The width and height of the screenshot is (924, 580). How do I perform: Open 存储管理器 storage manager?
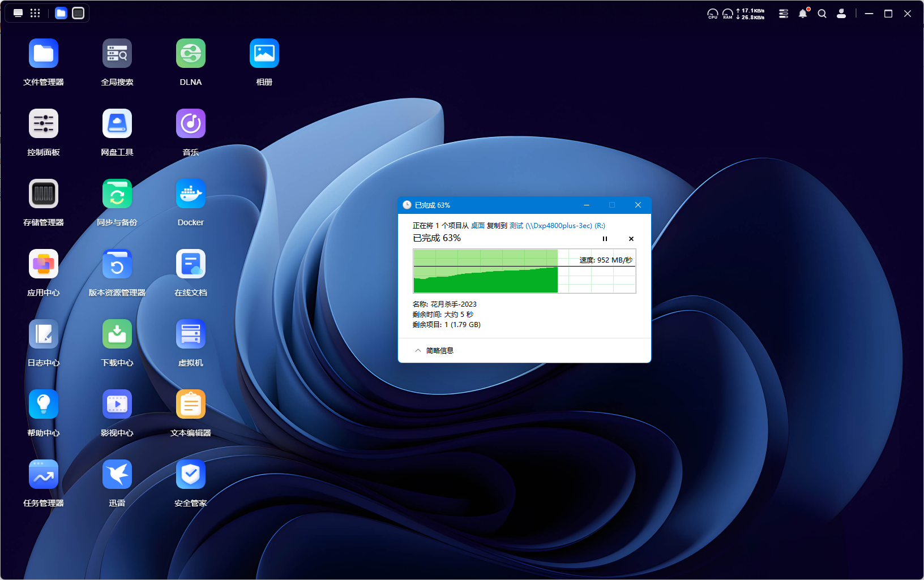point(44,194)
